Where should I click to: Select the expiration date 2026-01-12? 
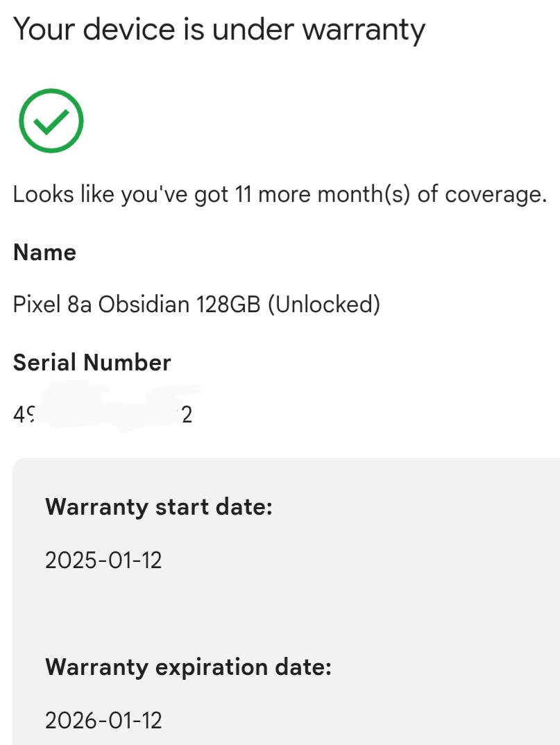click(103, 720)
